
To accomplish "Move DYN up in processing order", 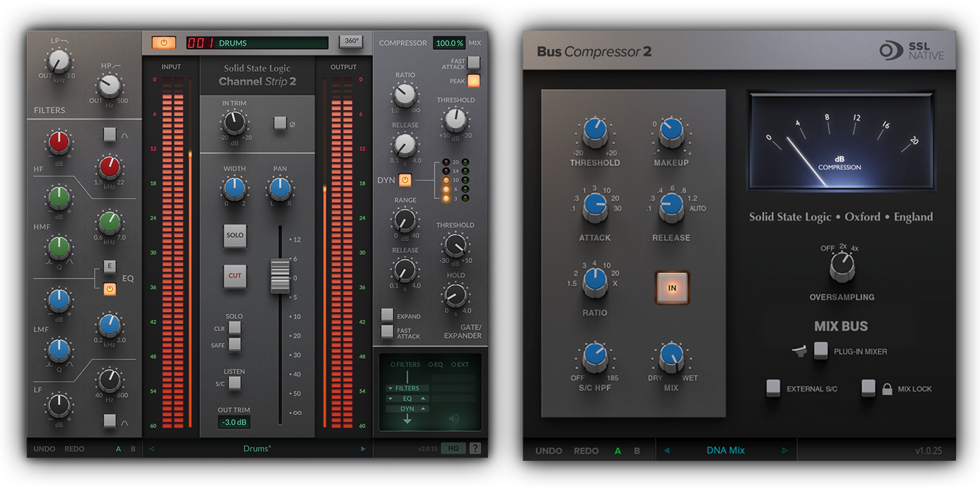I will pos(423,409).
